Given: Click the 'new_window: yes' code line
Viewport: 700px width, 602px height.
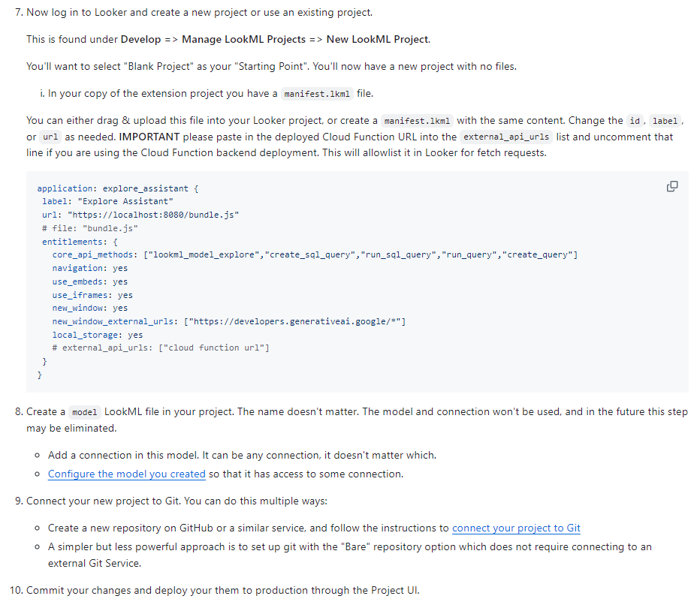Looking at the screenshot, I should pyautogui.click(x=89, y=308).
